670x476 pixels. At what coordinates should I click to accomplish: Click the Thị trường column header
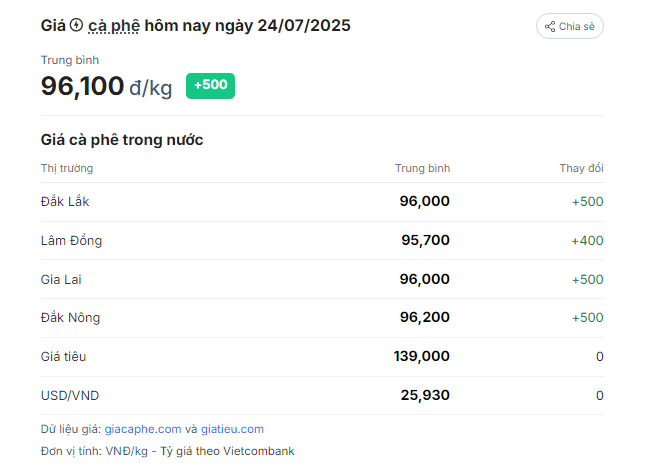[67, 168]
